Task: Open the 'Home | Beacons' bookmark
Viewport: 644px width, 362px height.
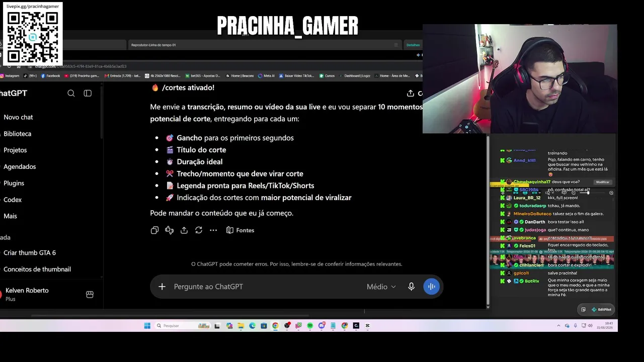Action: pos(239,76)
